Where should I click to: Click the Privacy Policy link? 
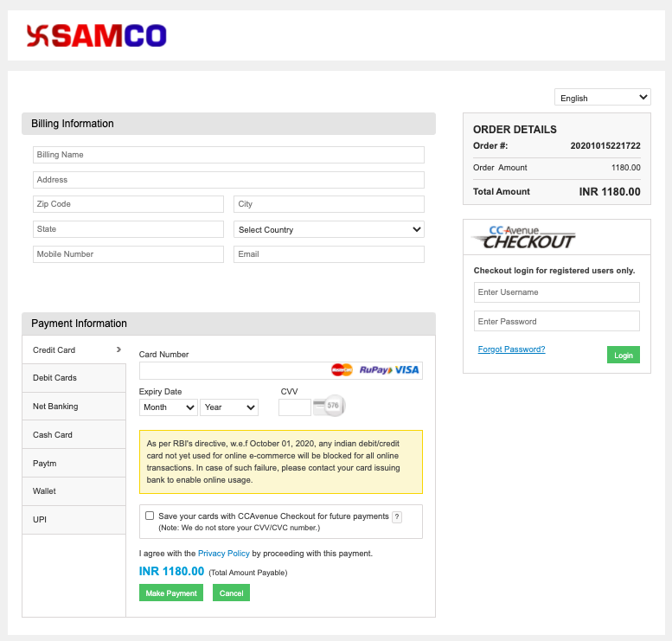click(x=223, y=554)
